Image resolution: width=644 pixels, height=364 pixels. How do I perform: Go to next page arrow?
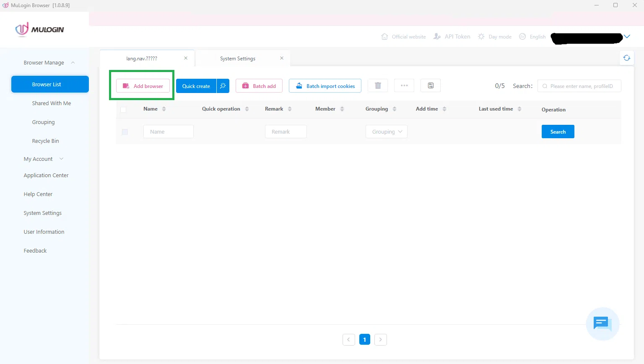pos(381,339)
